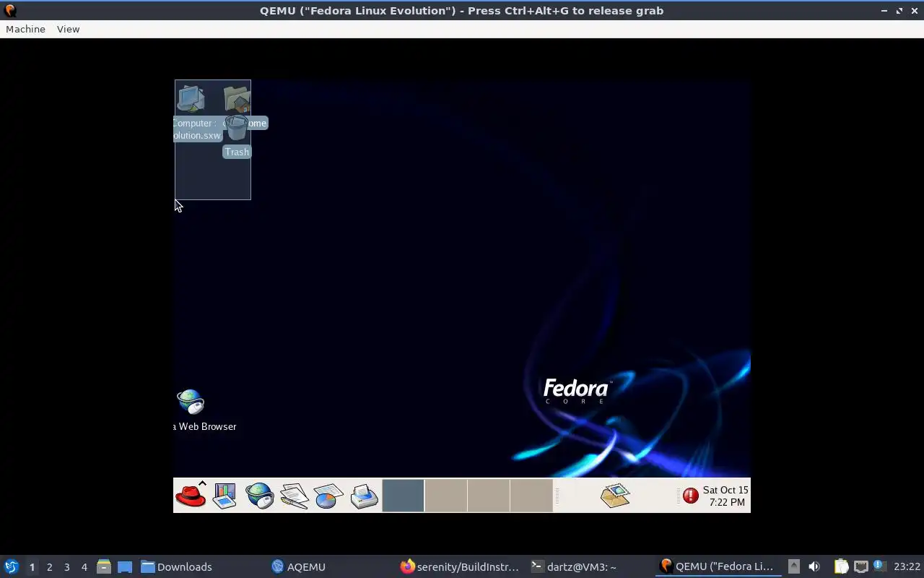
Task: Switch to host workspace 4
Action: (84, 567)
